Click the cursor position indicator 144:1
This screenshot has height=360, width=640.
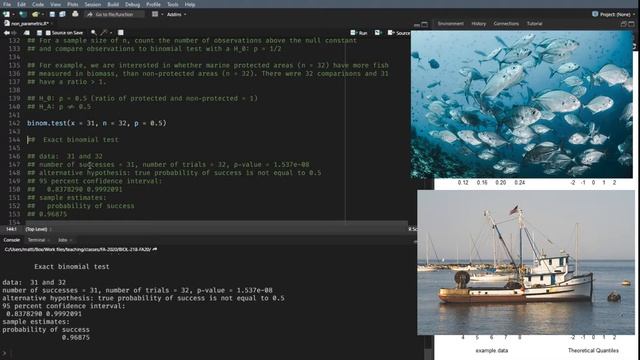point(11,229)
